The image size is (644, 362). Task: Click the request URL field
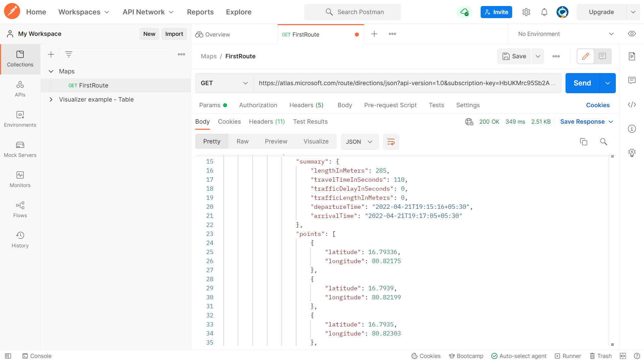point(407,83)
